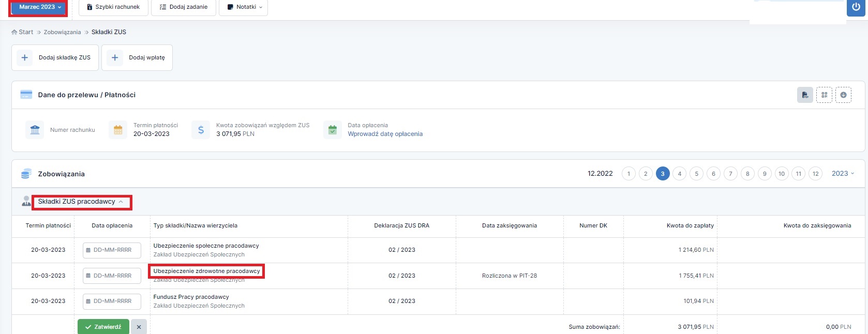This screenshot has width=868, height=334.
Task: Open the 2023 year selector
Action: [x=843, y=174]
